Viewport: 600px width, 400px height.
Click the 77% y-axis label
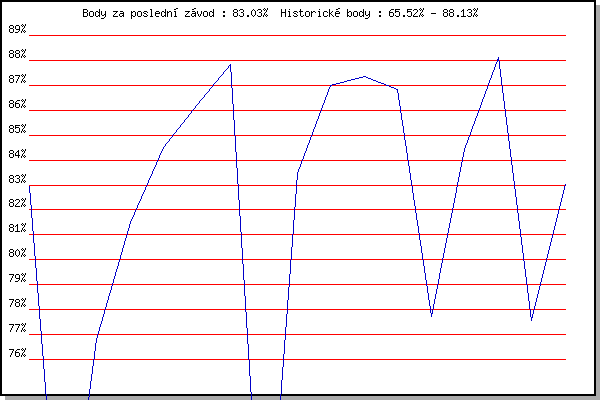pos(18,328)
